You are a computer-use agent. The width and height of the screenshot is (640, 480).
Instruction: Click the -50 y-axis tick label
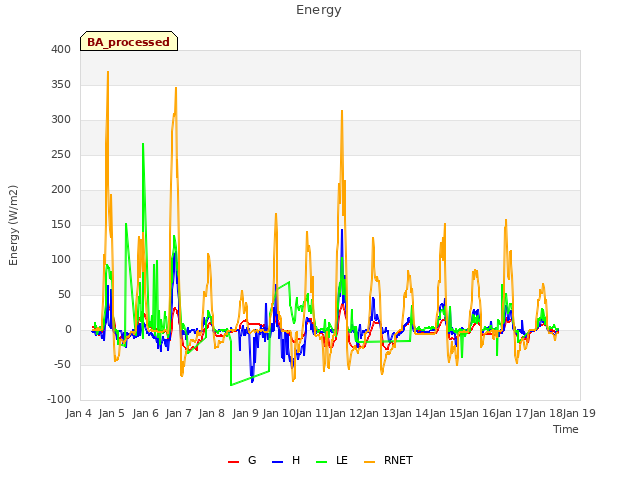click(62, 364)
